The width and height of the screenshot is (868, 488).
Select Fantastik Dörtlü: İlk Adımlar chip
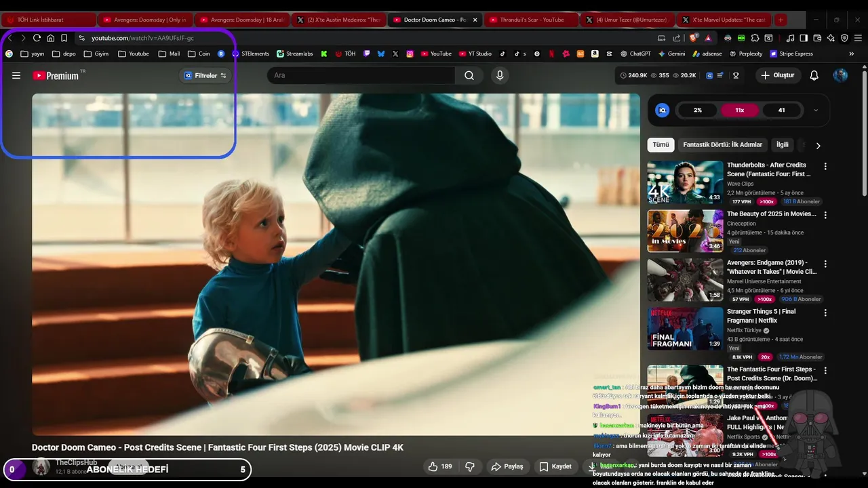tap(722, 144)
